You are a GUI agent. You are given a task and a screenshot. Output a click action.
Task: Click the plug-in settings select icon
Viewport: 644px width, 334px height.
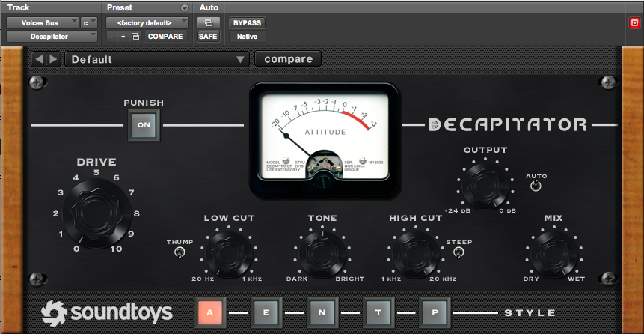click(x=135, y=37)
